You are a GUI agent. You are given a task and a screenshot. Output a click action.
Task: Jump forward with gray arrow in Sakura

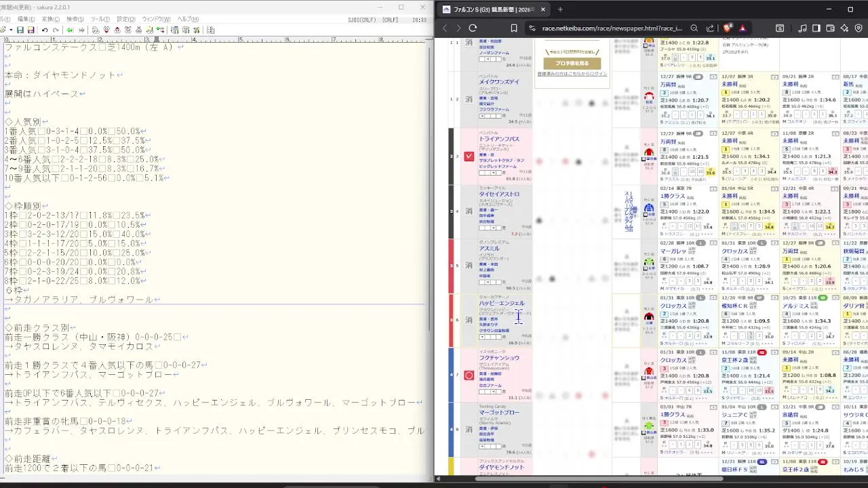coord(81,30)
